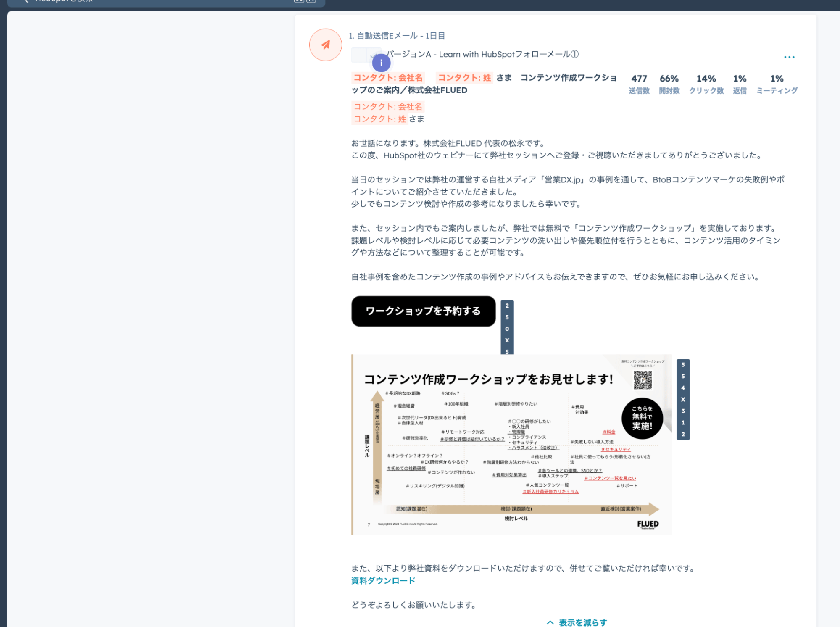
Task: Click the magnifier icon in search bar
Action: [x=24, y=1]
